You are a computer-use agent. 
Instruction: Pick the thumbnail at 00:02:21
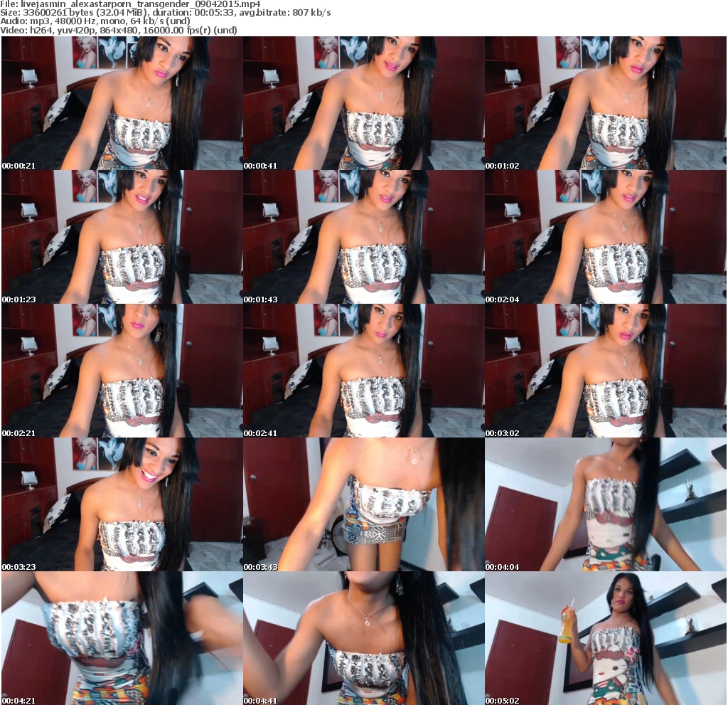point(122,371)
